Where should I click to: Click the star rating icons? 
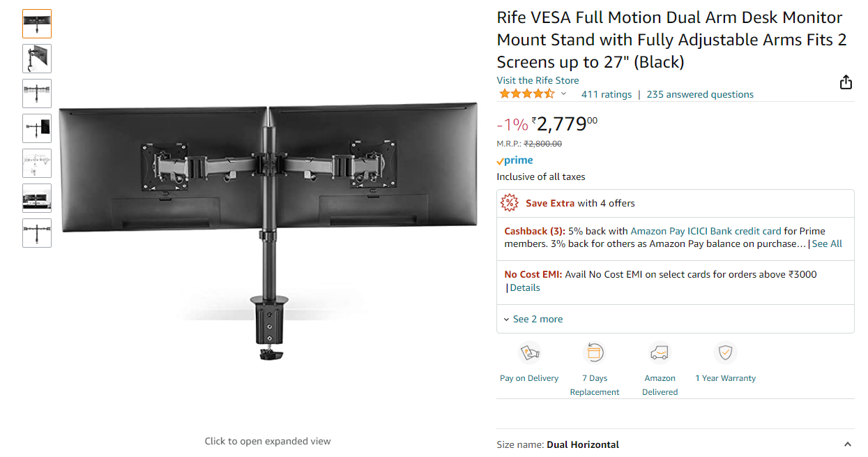[x=527, y=94]
